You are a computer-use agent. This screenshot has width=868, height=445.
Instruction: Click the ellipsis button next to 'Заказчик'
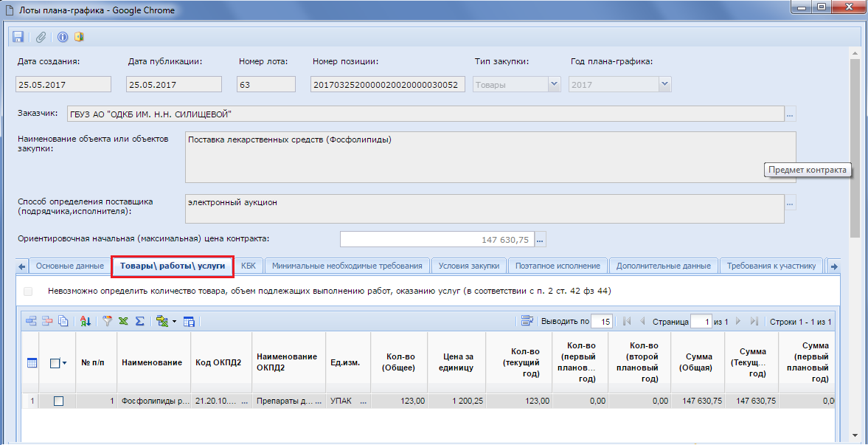point(791,114)
